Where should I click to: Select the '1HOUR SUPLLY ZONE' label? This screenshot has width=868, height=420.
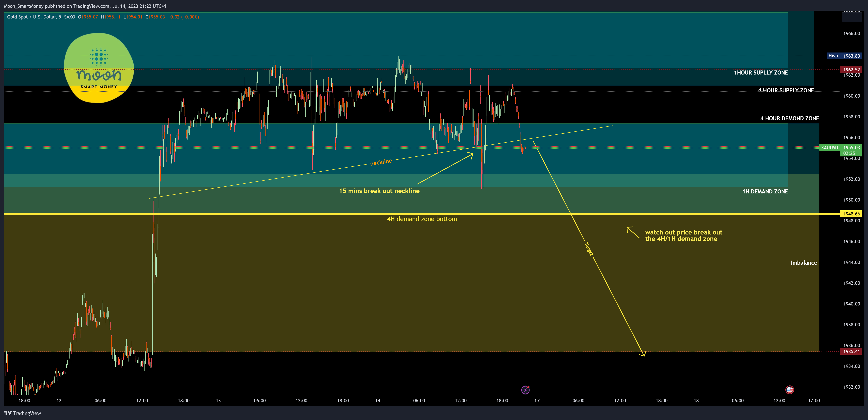(761, 73)
